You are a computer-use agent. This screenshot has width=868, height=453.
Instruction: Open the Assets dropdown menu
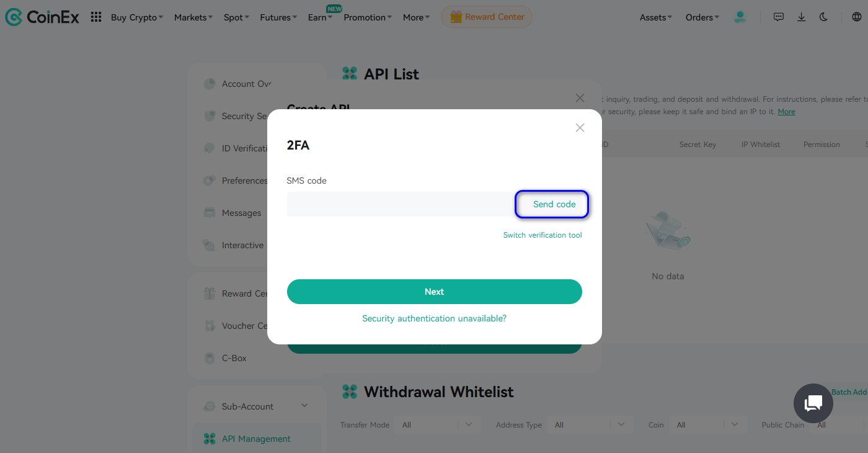(655, 17)
